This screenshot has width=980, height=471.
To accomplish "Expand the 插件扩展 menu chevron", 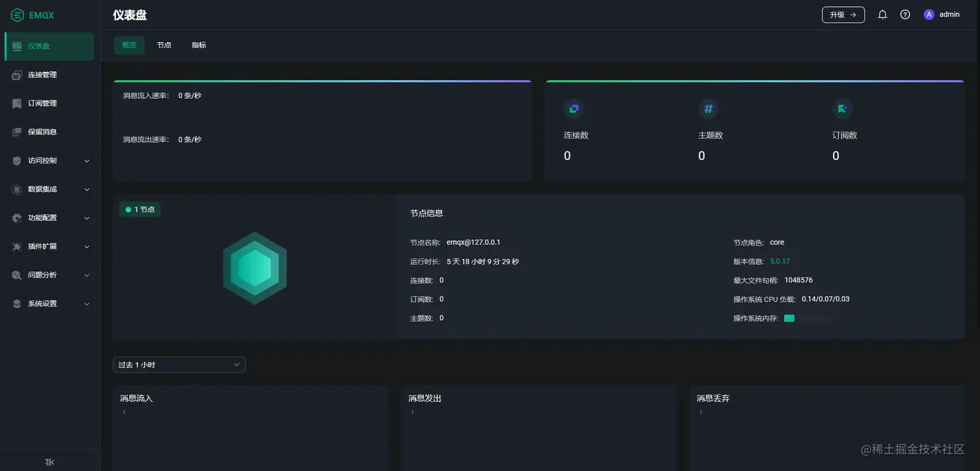I will click(x=87, y=247).
